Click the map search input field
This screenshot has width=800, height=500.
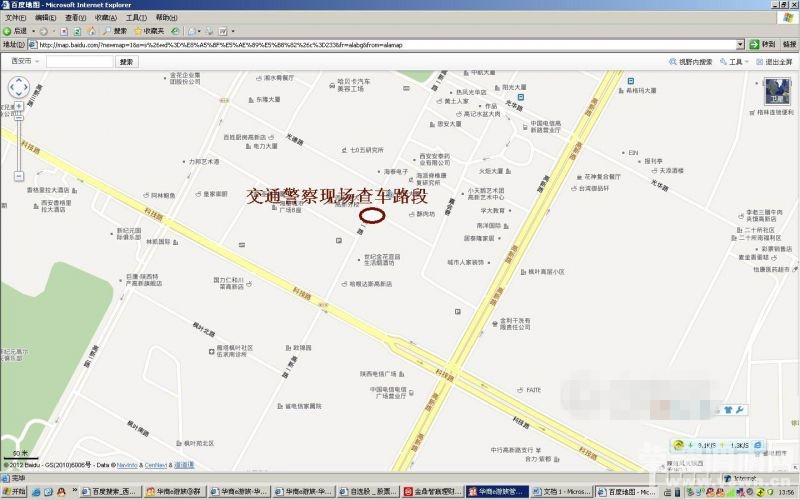(80, 62)
